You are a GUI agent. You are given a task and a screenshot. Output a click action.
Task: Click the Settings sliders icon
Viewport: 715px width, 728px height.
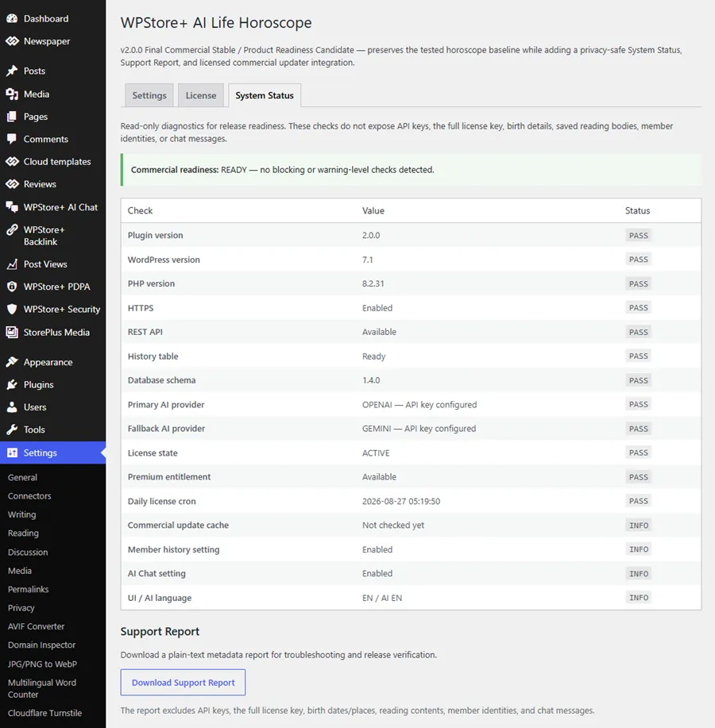coord(12,453)
